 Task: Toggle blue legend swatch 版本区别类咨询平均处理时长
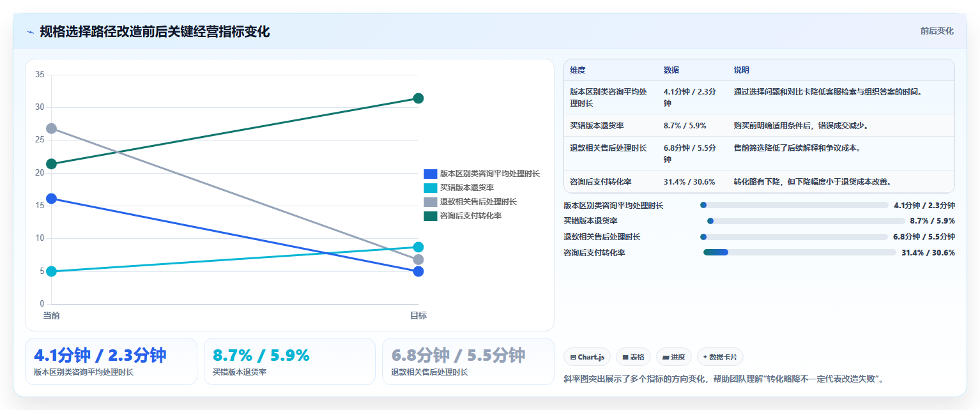[431, 174]
